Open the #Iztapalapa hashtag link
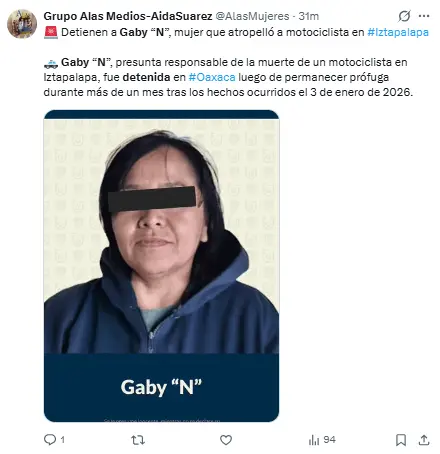440x454 pixels. coord(398,32)
